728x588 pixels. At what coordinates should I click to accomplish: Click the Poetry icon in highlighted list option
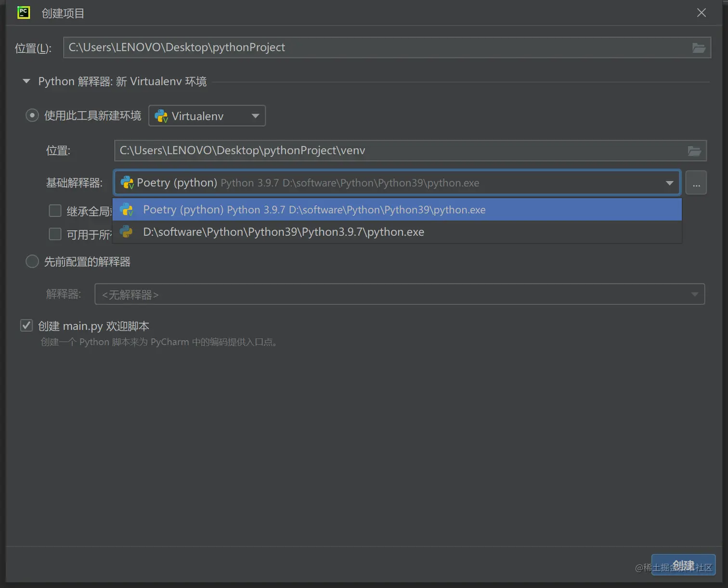[x=127, y=210]
